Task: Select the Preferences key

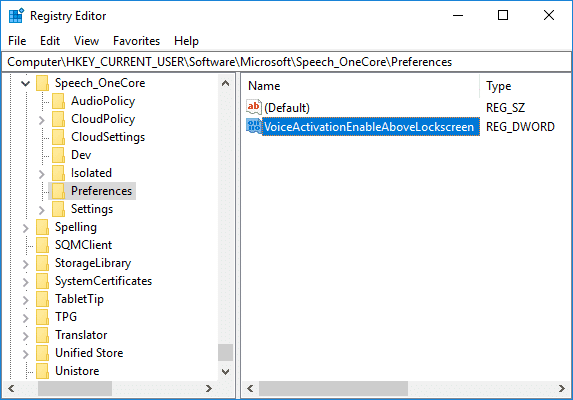Action: [101, 191]
